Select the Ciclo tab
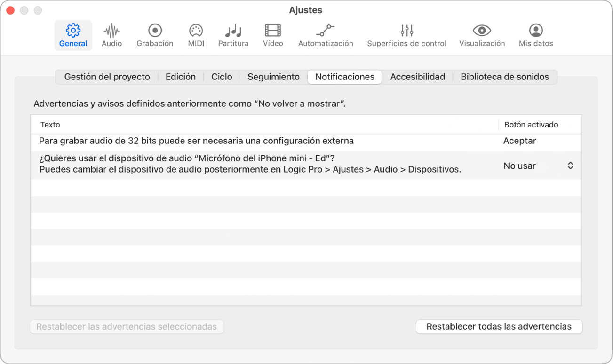The height and width of the screenshot is (364, 613). tap(221, 76)
